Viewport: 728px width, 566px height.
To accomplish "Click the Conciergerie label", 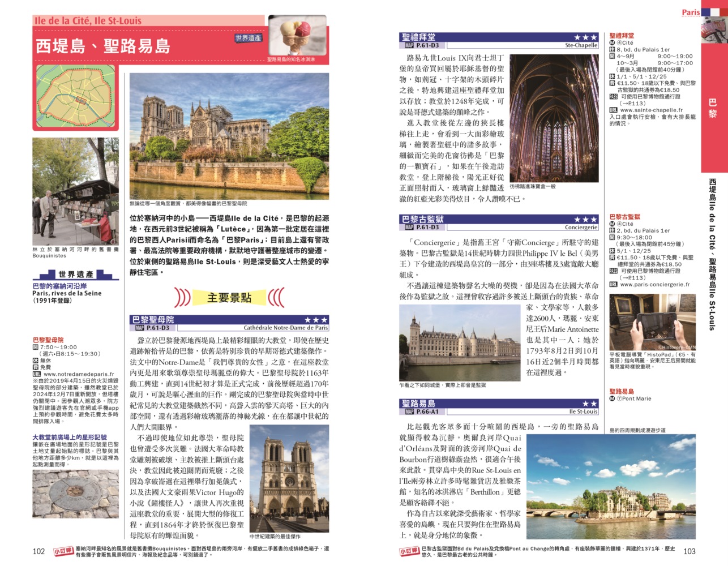I will coord(581,227).
